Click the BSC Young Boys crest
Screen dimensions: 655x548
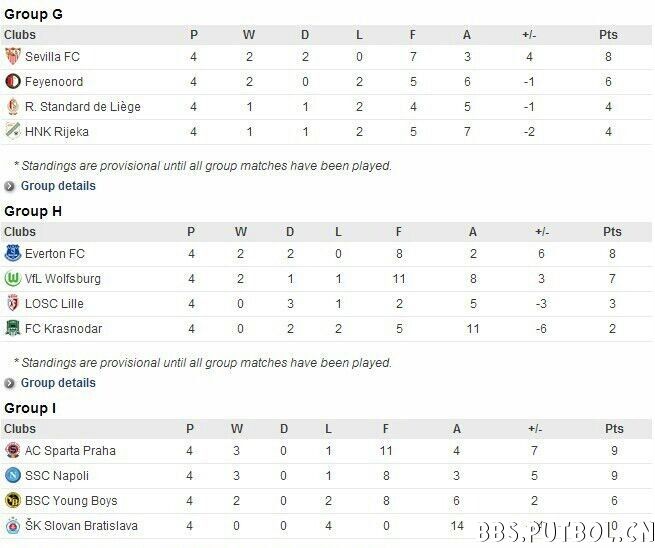[13, 500]
